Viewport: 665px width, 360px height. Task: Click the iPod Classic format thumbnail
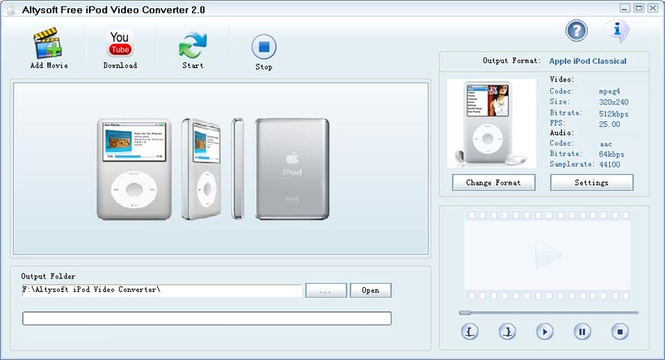pyautogui.click(x=492, y=123)
